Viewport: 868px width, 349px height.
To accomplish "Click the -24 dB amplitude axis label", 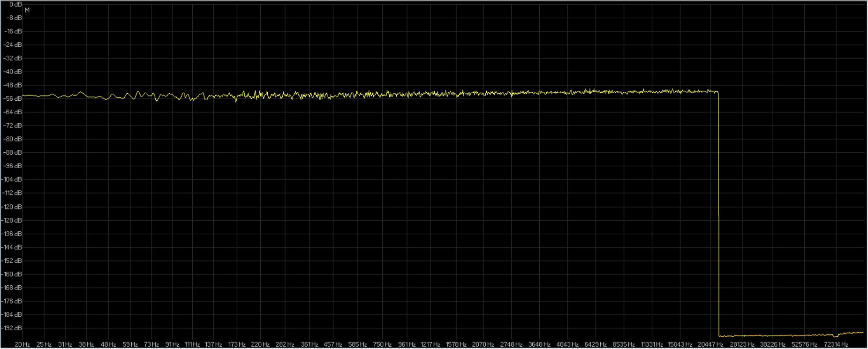I will (13, 45).
